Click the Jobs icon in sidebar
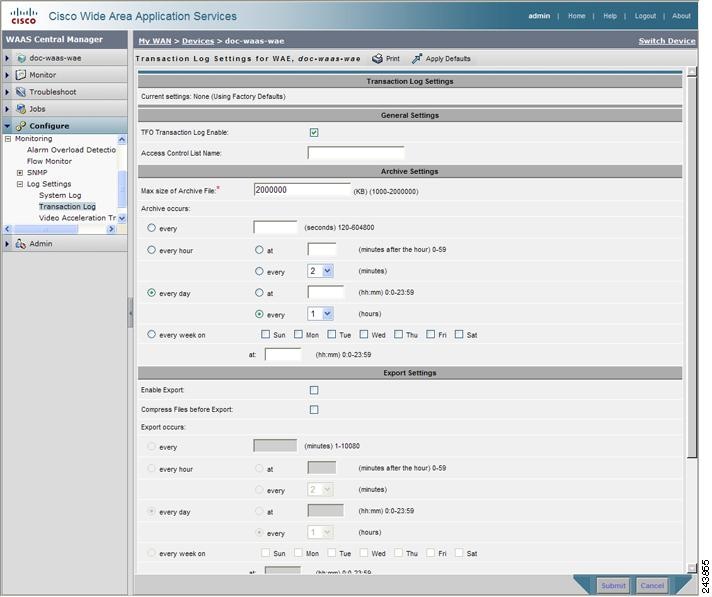 tap(21, 109)
